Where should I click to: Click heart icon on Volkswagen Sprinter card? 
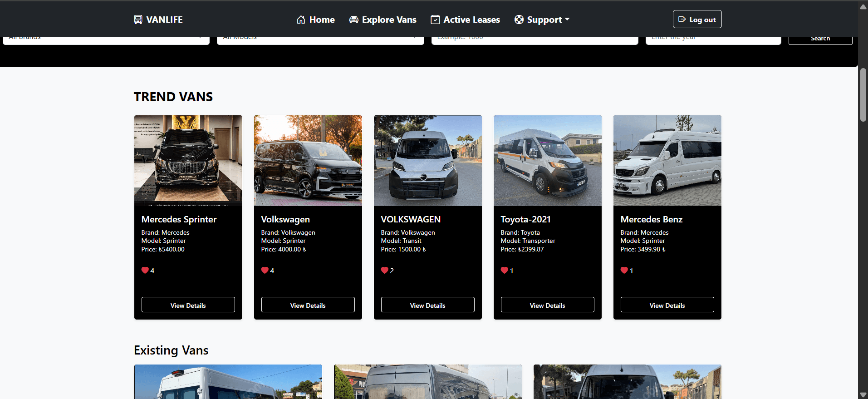[265, 270]
